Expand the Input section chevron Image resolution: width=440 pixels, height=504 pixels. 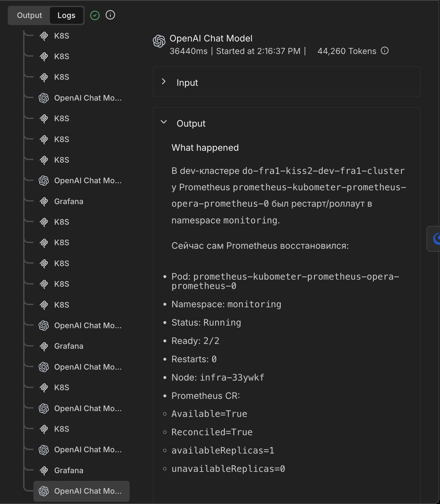click(x=164, y=82)
